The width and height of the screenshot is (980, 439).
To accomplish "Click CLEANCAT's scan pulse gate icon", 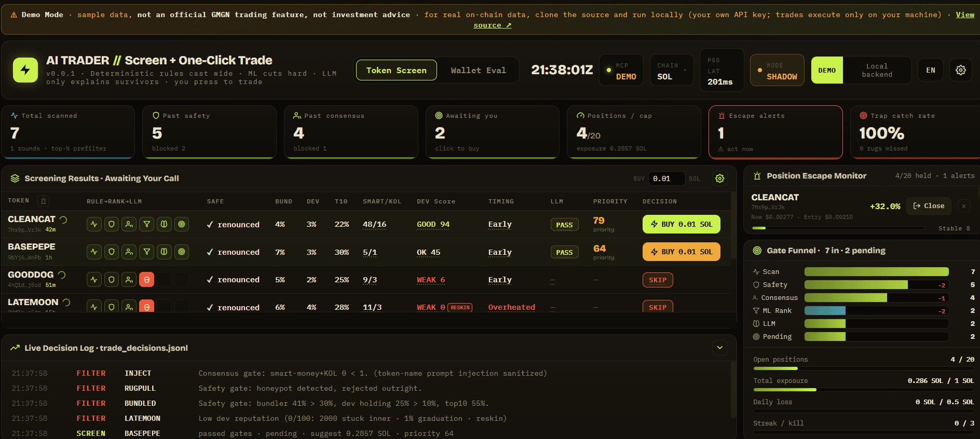I will [x=94, y=224].
